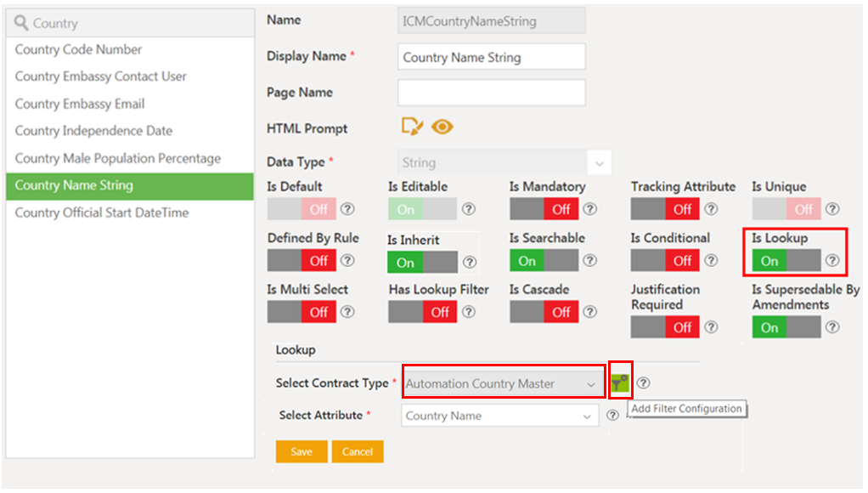Choose Country Independence Date from the list
868x493 pixels.
tap(93, 131)
